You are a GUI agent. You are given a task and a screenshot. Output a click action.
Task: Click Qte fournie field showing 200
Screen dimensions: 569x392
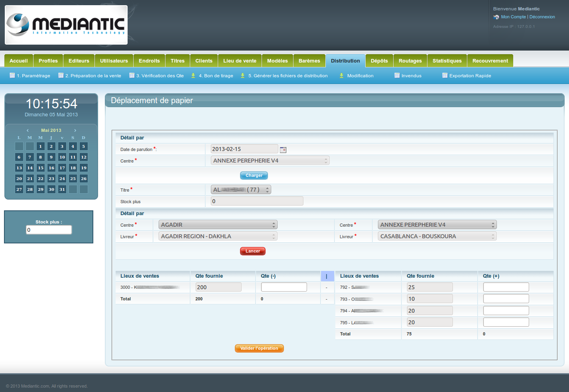click(x=219, y=287)
